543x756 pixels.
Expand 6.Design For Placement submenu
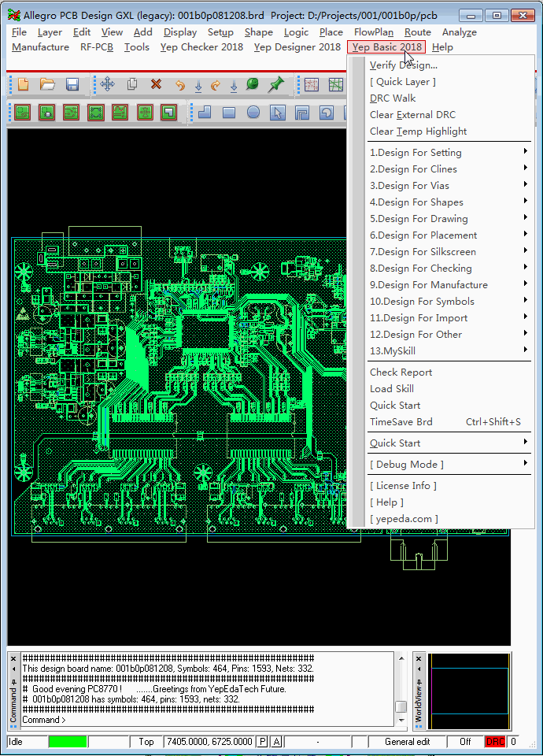pyautogui.click(x=449, y=235)
